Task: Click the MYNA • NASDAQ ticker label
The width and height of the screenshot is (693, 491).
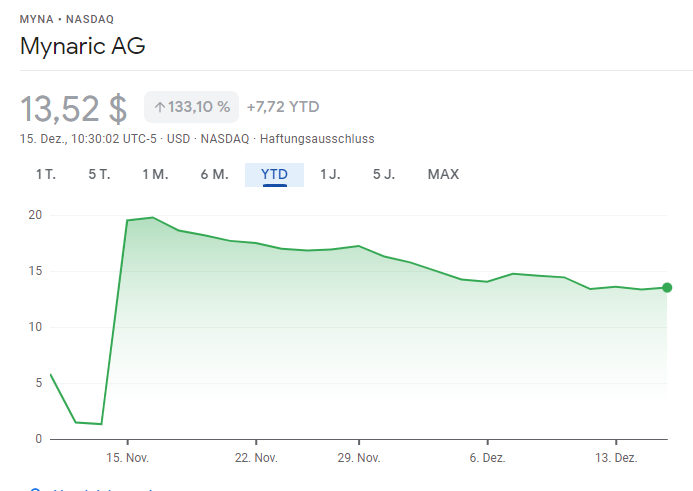Action: pyautogui.click(x=66, y=19)
